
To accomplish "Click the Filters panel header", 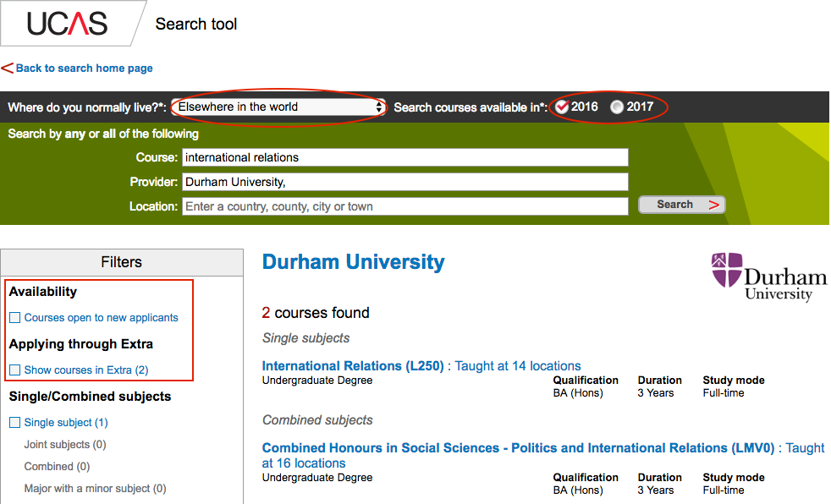I will point(122,262).
